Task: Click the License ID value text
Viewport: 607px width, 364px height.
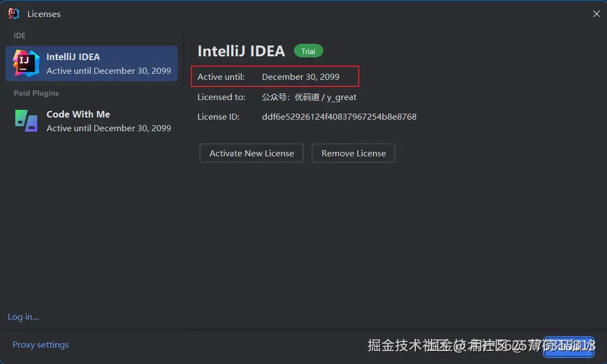Action: coord(339,117)
